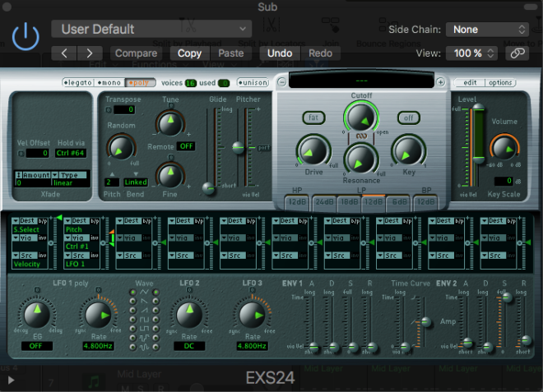Click the Copy button
This screenshot has height=392, width=543.
[x=189, y=53]
